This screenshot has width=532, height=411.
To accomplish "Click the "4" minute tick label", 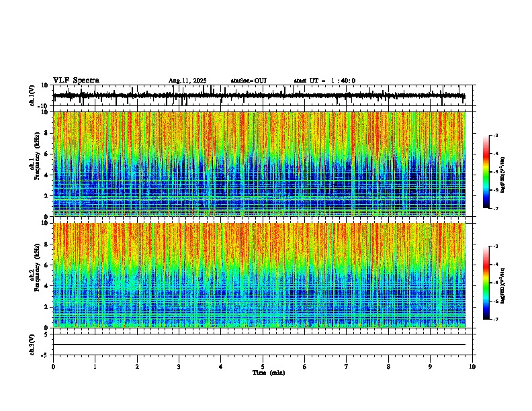I will pos(221,367).
